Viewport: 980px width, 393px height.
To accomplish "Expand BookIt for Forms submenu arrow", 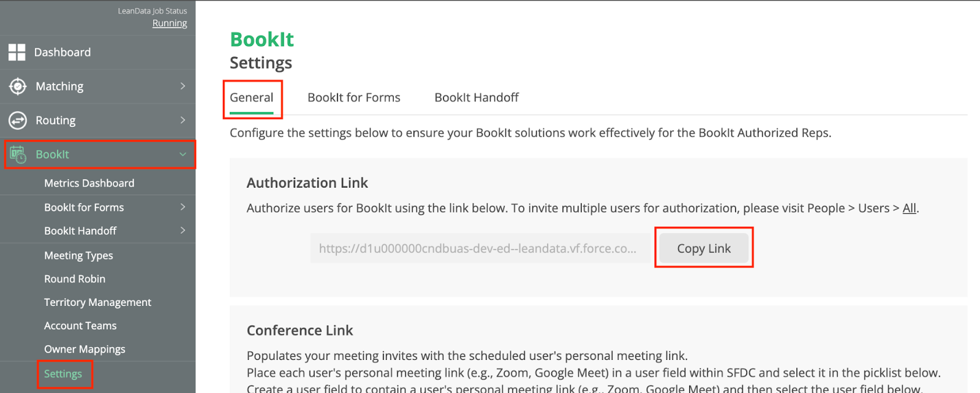I will pyautogui.click(x=183, y=207).
